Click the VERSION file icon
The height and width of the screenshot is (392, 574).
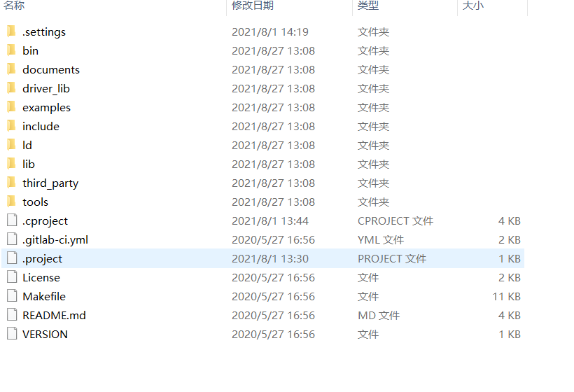pyautogui.click(x=12, y=334)
